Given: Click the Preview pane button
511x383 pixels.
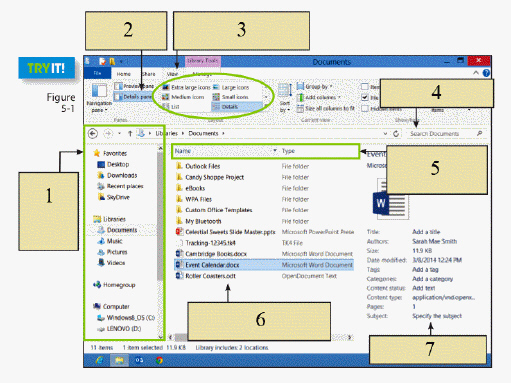Looking at the screenshot, I should [x=134, y=86].
